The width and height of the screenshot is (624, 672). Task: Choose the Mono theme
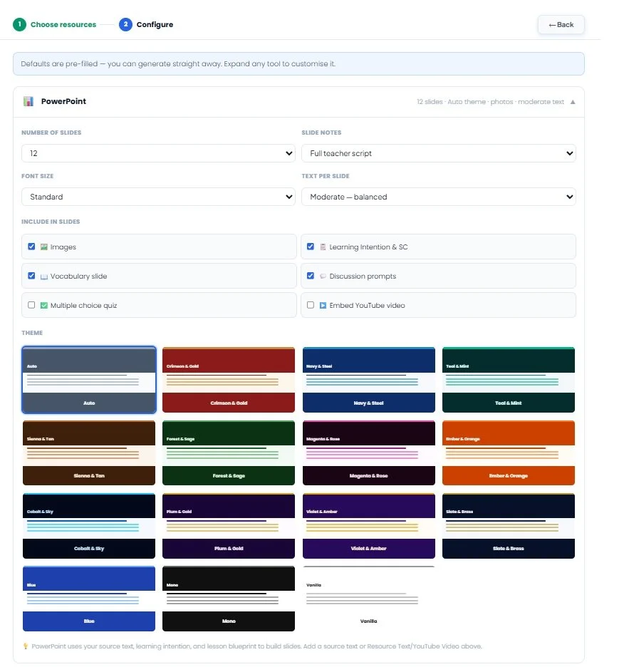229,599
